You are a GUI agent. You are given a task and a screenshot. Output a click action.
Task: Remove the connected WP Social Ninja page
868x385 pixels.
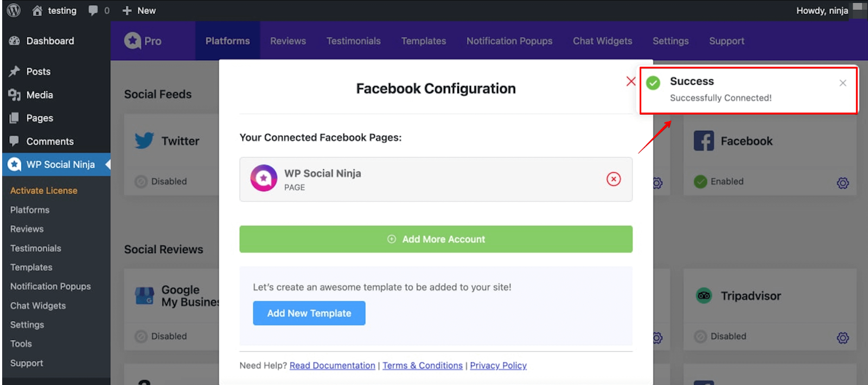pyautogui.click(x=614, y=179)
